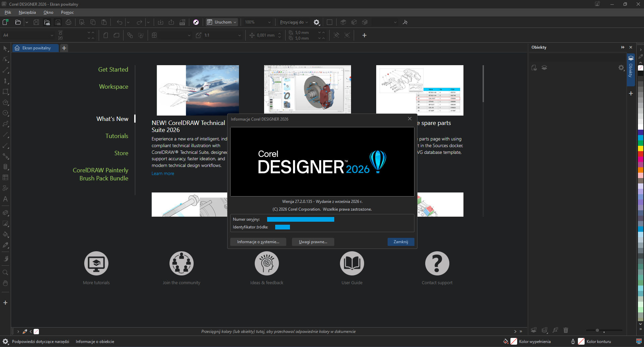This screenshot has width=644, height=347.
Task: Select the Table tool in toolbox
Action: coord(5,177)
